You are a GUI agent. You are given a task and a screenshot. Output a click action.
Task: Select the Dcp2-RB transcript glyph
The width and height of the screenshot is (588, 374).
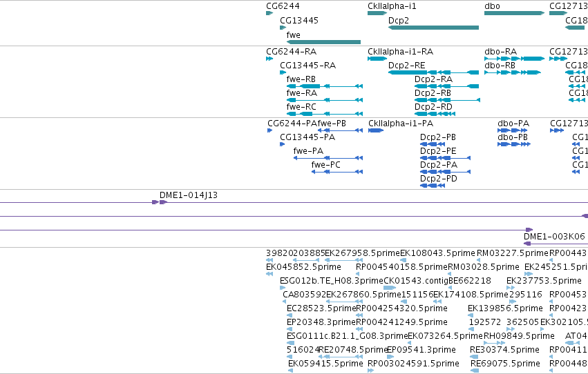pos(447,100)
